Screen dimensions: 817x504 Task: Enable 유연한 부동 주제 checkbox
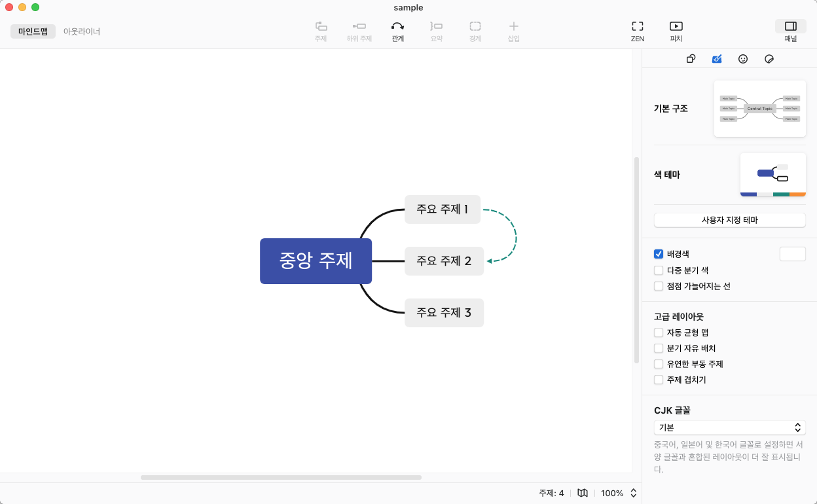[x=659, y=364]
